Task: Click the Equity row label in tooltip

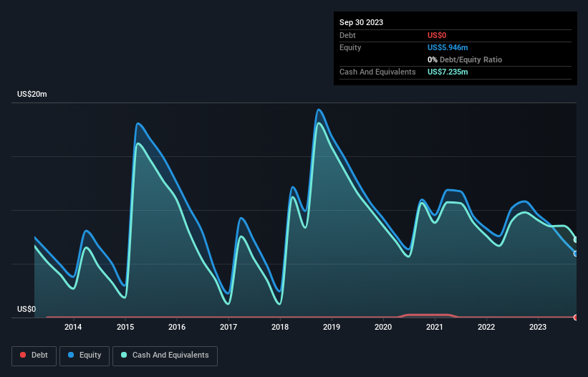Action: (350, 47)
